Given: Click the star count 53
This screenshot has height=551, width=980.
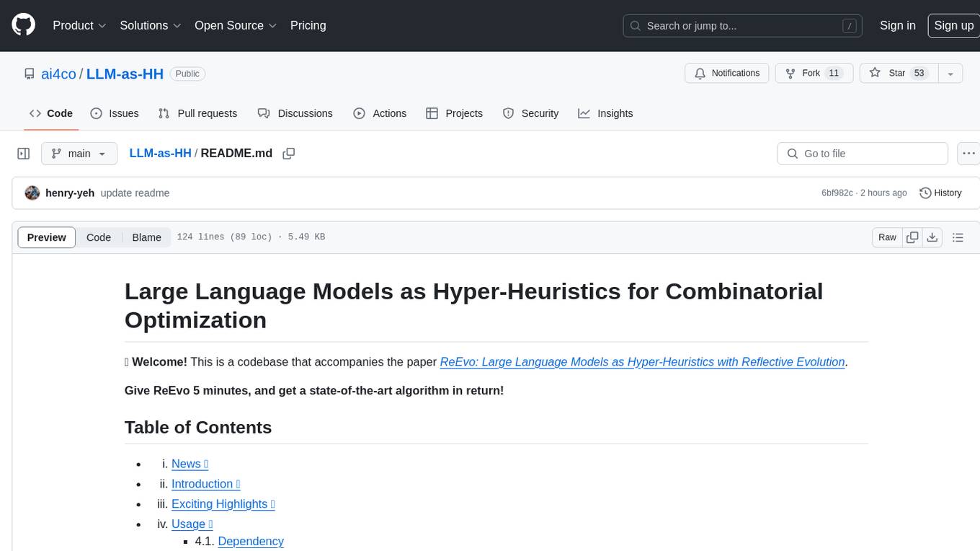Looking at the screenshot, I should tap(919, 74).
